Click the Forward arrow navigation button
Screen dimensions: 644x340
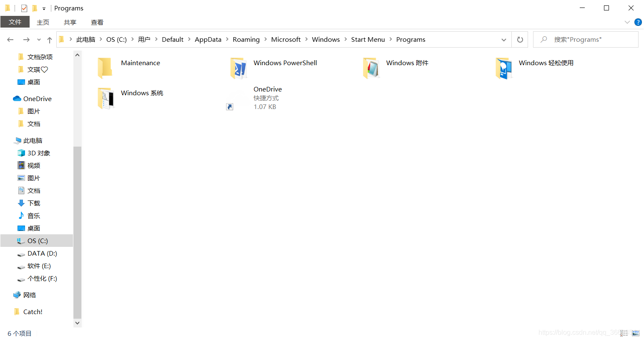pyautogui.click(x=26, y=40)
